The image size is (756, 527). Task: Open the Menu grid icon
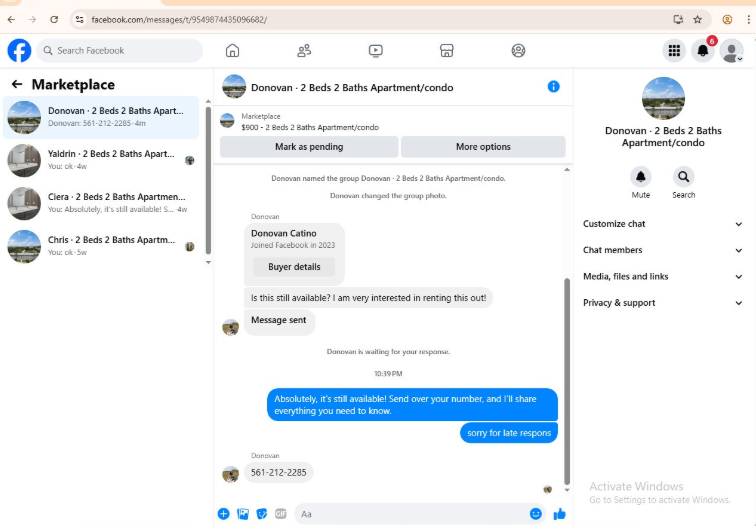click(x=674, y=51)
